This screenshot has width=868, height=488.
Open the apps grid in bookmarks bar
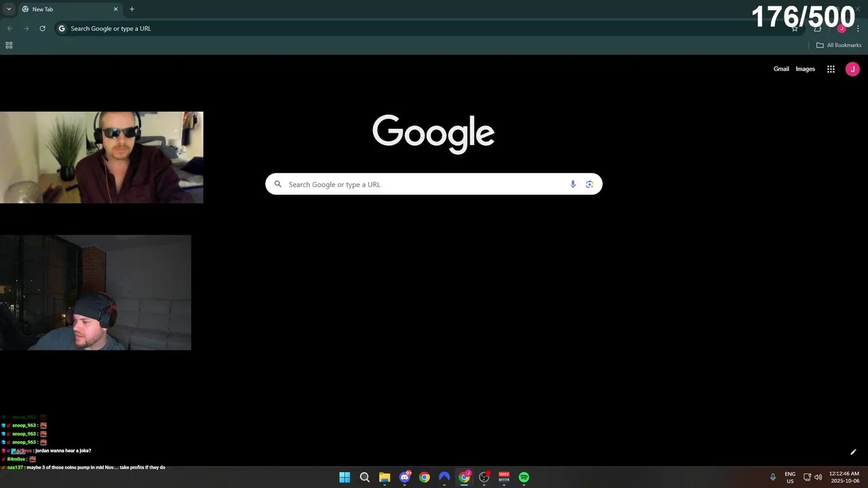(x=9, y=45)
